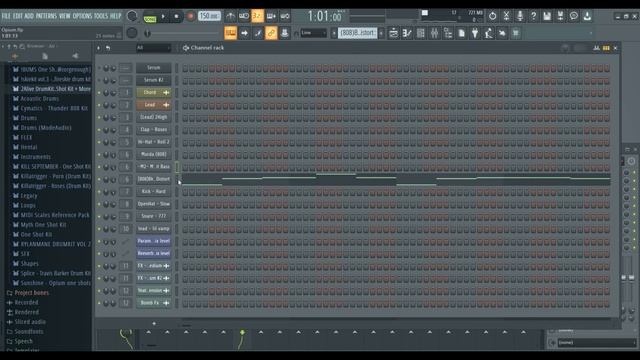Click the main pitch slider under transport

tap(182, 33)
